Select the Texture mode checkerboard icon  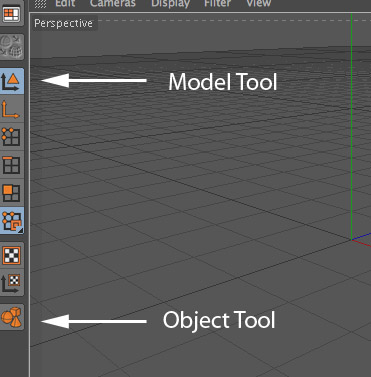tap(12, 255)
